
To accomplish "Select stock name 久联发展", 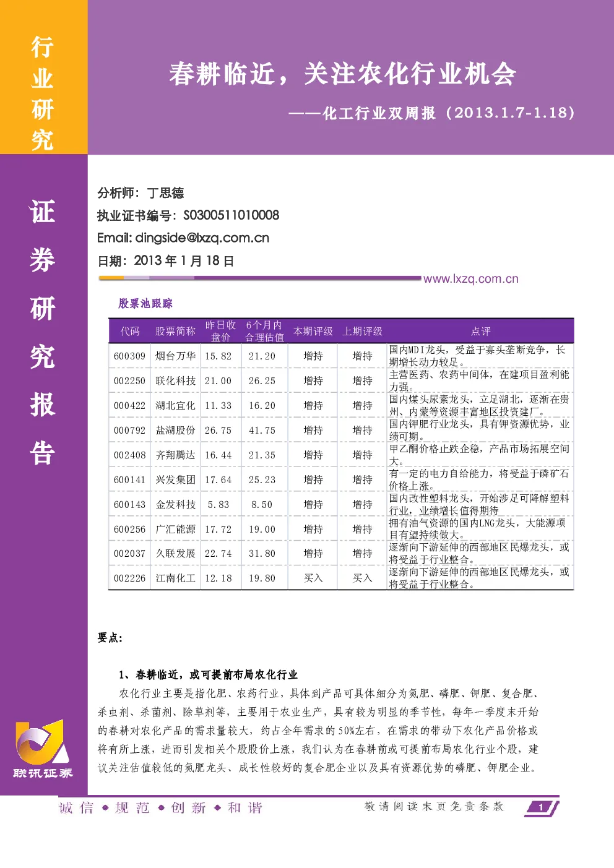I will (176, 553).
